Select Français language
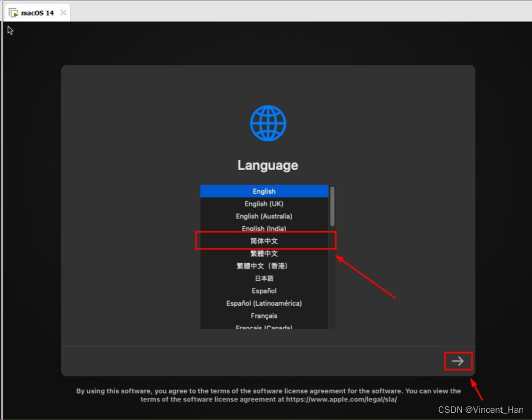The height and width of the screenshot is (420, 532). 264,316
